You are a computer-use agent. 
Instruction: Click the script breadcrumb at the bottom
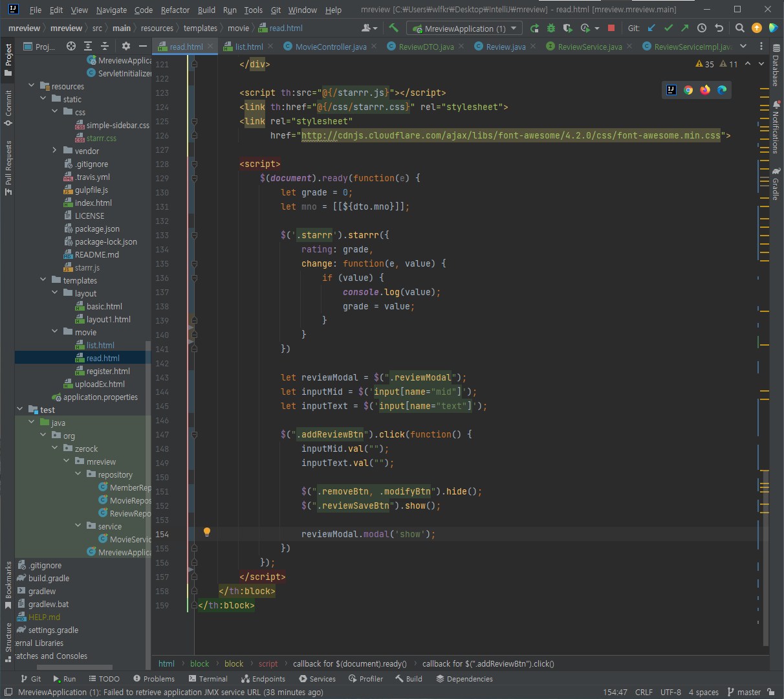pos(268,663)
